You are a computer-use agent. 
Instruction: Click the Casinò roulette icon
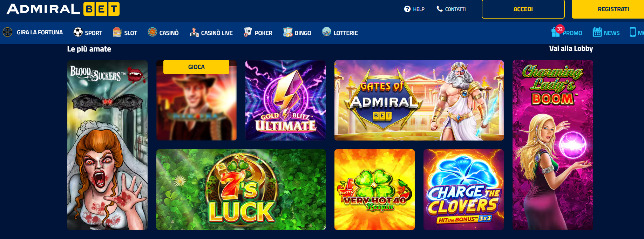[152, 32]
